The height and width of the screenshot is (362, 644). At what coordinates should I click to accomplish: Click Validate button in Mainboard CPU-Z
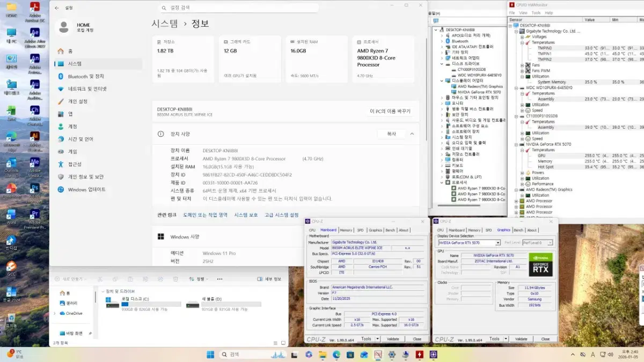[x=393, y=339]
